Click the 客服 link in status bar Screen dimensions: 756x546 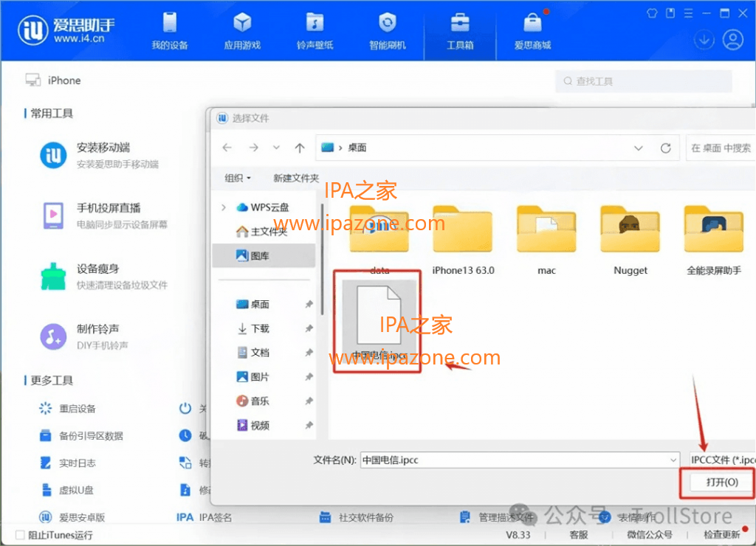[x=579, y=534]
